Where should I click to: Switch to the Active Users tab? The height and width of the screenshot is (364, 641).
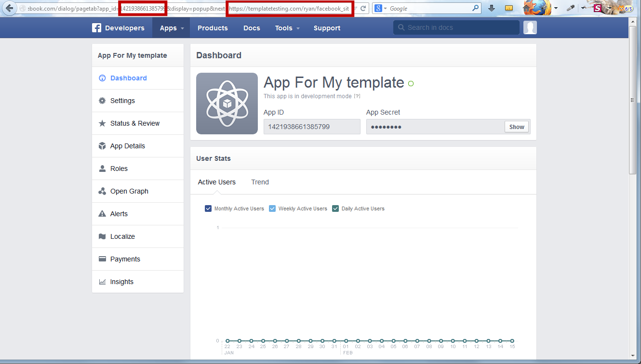point(217,182)
